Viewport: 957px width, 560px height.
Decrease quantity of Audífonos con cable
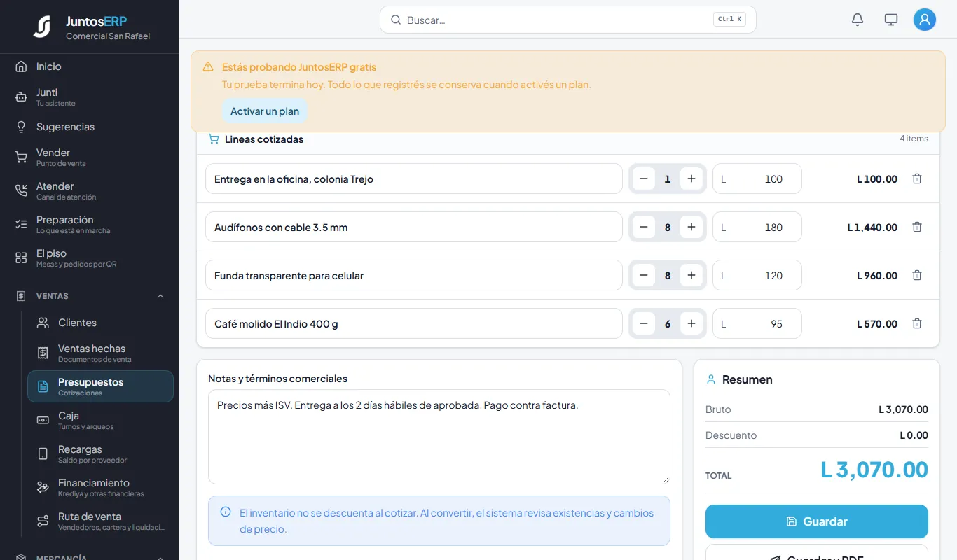click(x=644, y=227)
